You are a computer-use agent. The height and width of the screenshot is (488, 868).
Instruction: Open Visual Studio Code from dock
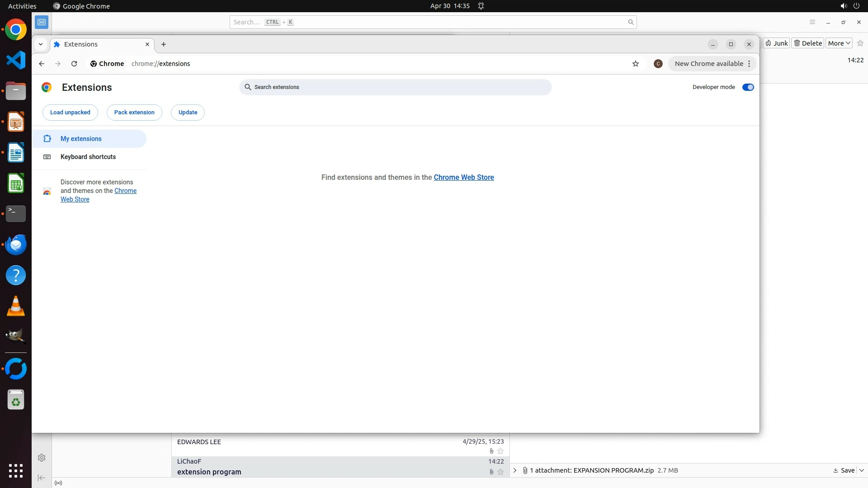coord(16,60)
